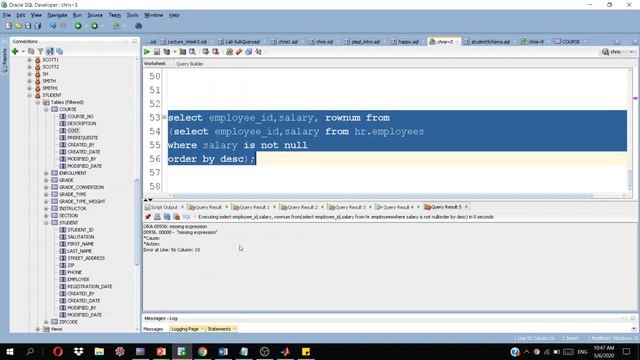640x360 pixels.
Task: Open the Team menu
Action: coord(115,15)
